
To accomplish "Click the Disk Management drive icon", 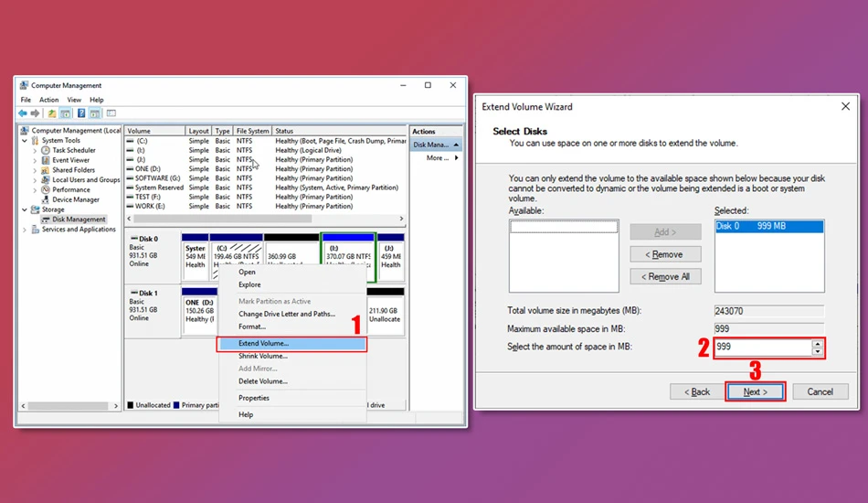I will click(x=46, y=219).
